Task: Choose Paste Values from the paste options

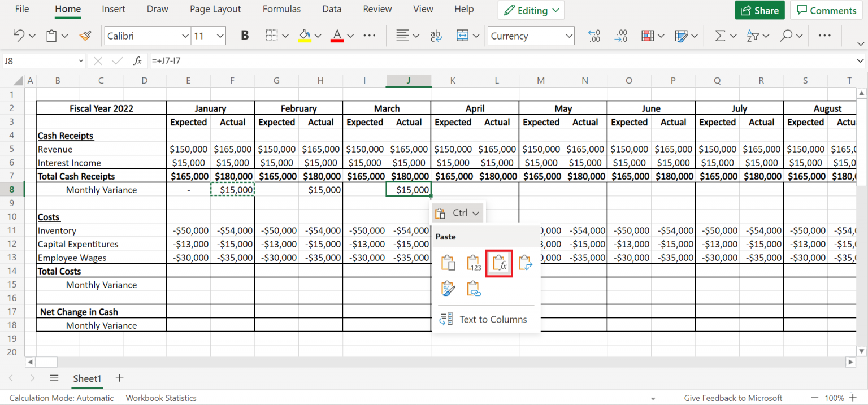Action: coord(474,263)
